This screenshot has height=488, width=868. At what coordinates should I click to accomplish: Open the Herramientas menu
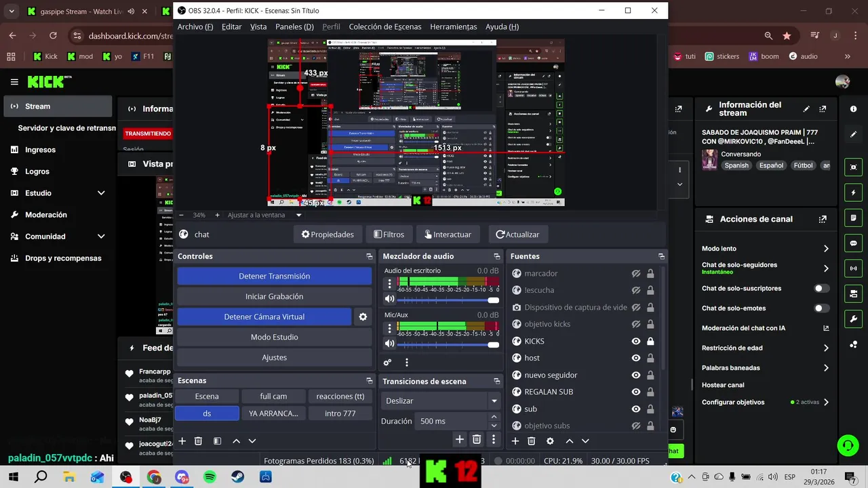(x=454, y=26)
